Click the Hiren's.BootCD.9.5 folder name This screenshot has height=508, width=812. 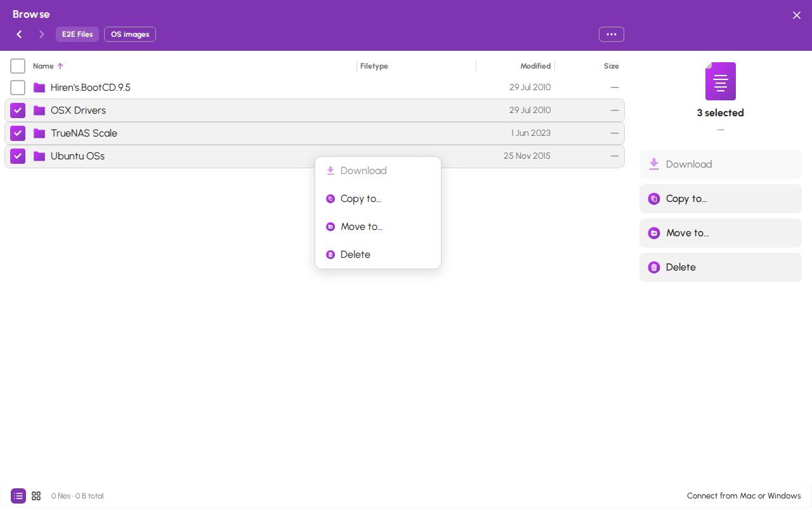click(91, 88)
